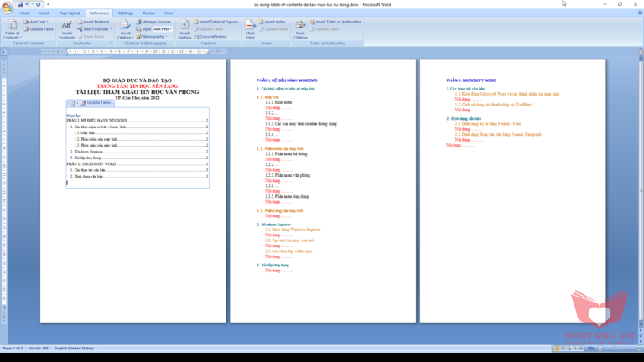Click Save in the Quick Access Toolbar
Viewport: 644px width, 362px height.
(x=22, y=4)
